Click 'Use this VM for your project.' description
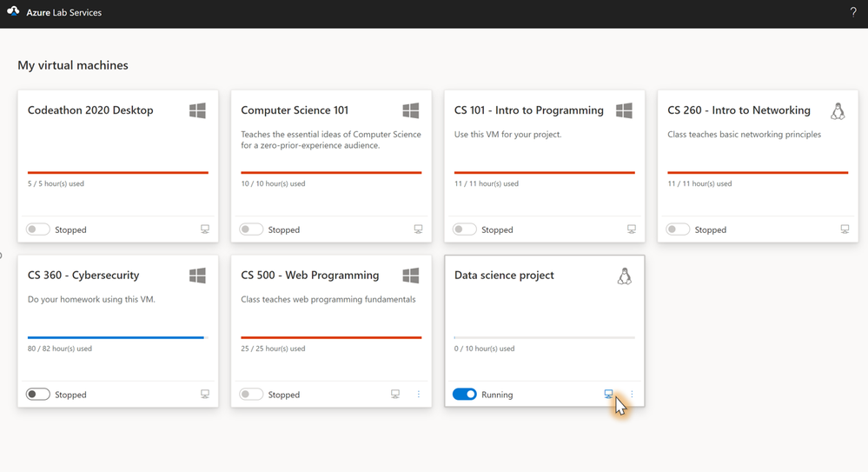Viewport: 868px width, 472px height. click(x=507, y=134)
